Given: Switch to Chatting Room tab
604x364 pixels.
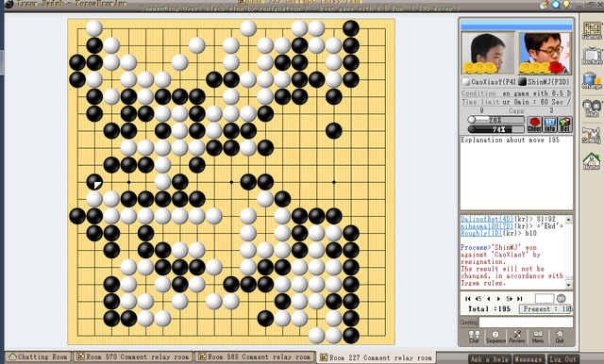Looking at the screenshot, I should coord(38,357).
